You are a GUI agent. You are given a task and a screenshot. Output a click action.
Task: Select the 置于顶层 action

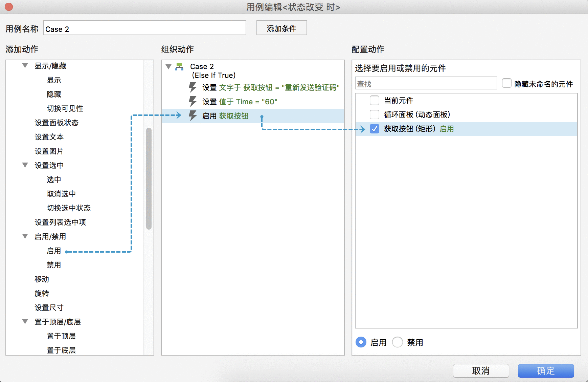click(x=61, y=336)
